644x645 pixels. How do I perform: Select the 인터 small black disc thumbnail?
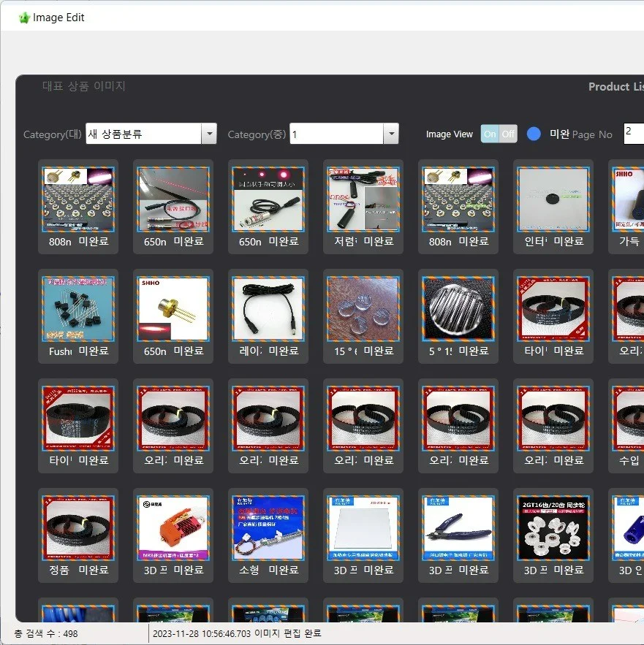tap(553, 199)
